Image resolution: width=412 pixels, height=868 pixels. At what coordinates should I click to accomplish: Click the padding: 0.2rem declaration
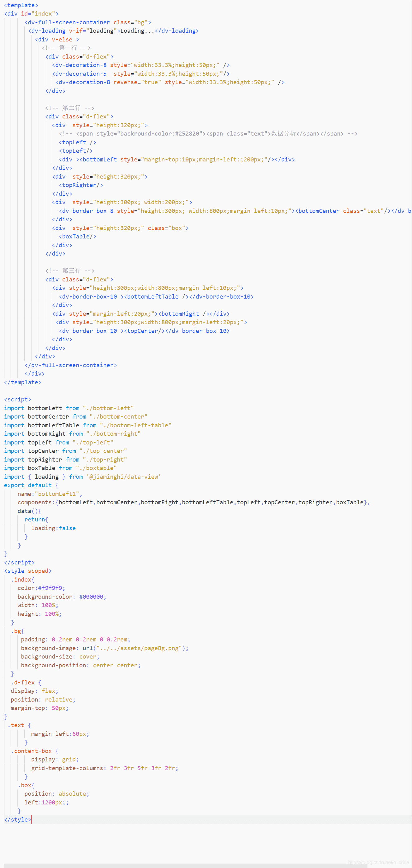tap(76, 639)
